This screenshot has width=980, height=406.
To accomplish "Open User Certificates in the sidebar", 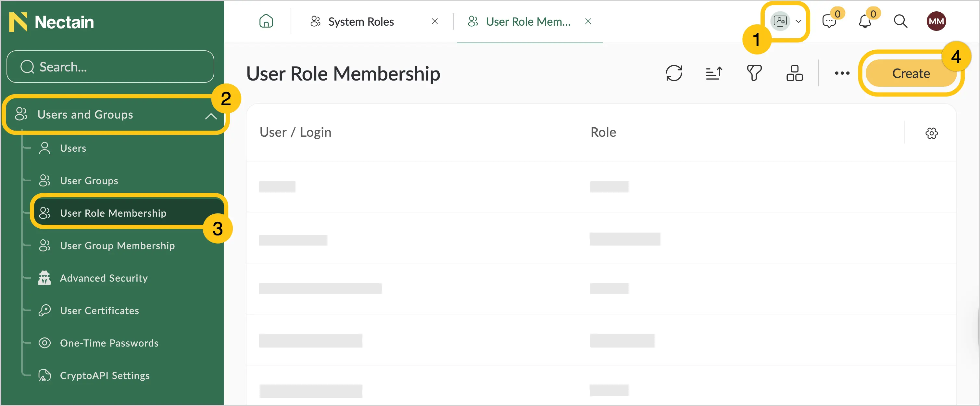I will (x=99, y=311).
